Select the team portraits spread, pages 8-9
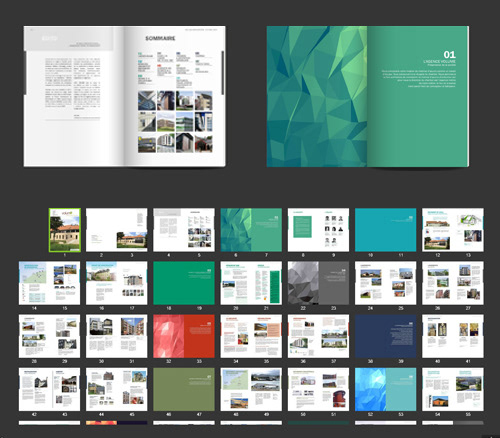500x438 pixels. (318, 230)
